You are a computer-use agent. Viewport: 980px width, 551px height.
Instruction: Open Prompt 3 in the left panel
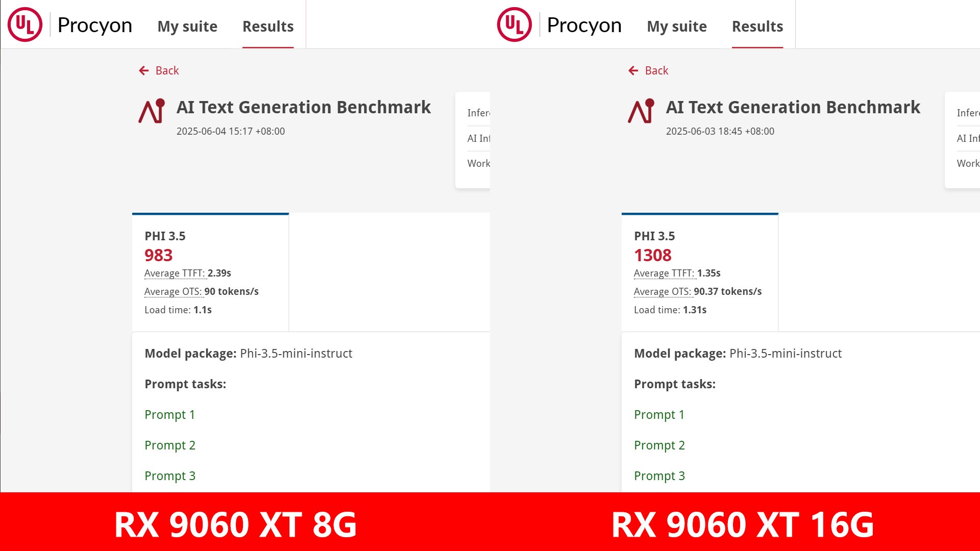tap(170, 476)
